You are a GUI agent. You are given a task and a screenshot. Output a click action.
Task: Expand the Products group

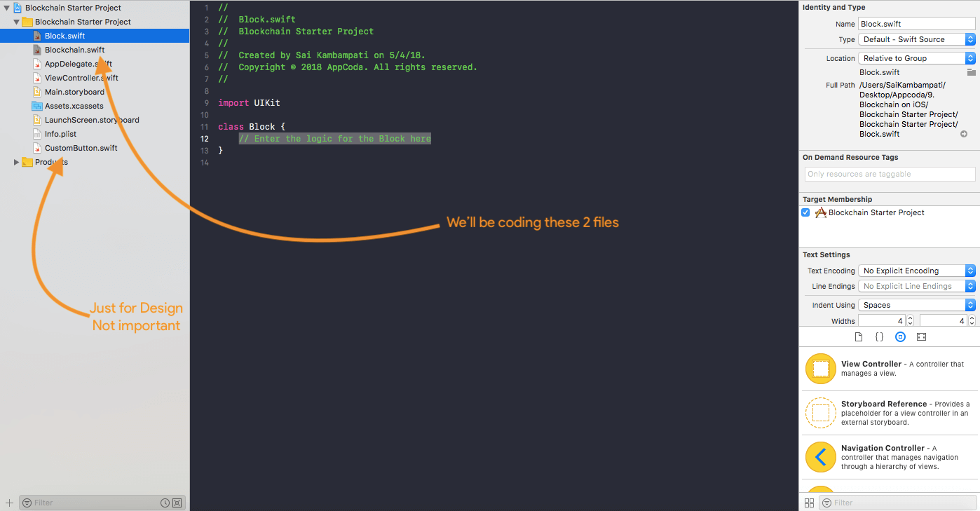pyautogui.click(x=17, y=162)
